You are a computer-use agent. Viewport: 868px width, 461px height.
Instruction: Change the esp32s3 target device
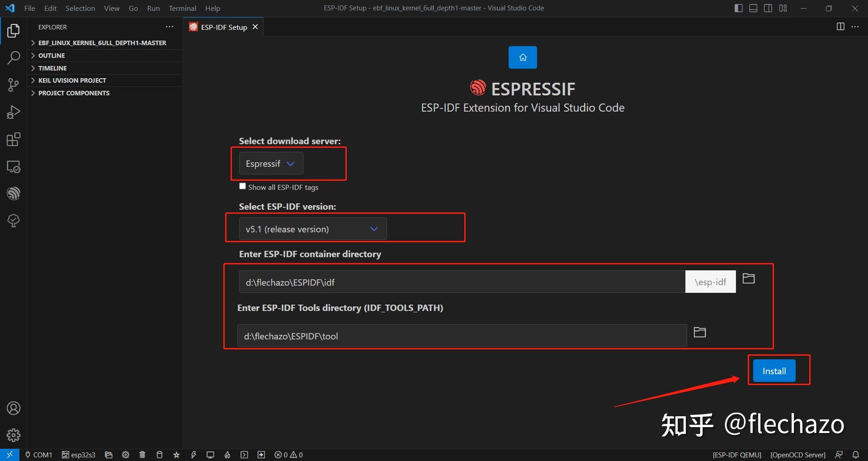point(79,455)
